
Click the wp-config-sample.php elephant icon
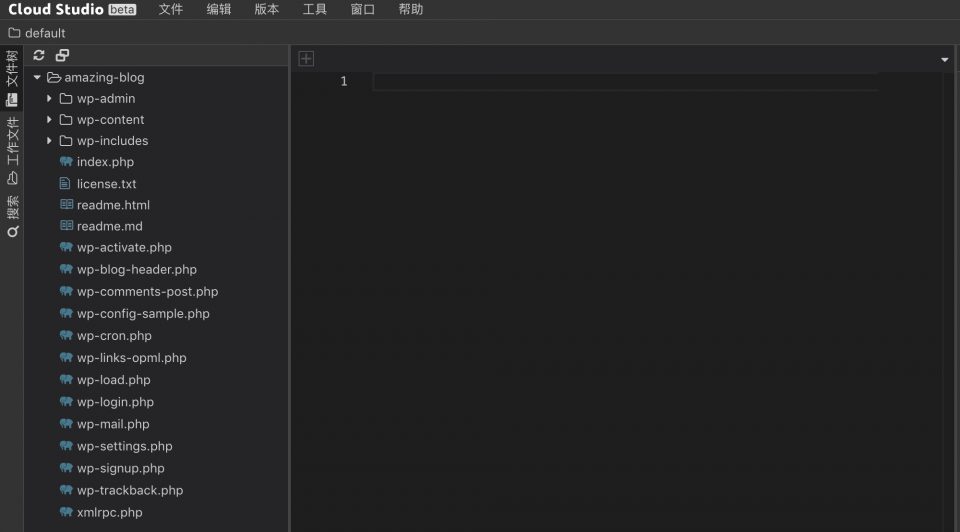[x=66, y=313]
